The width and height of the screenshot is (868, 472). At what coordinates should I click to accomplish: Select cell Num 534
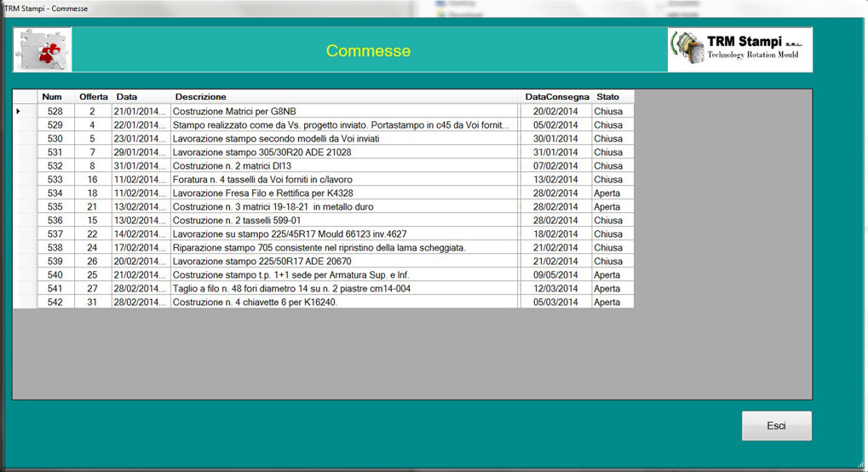[x=55, y=193]
